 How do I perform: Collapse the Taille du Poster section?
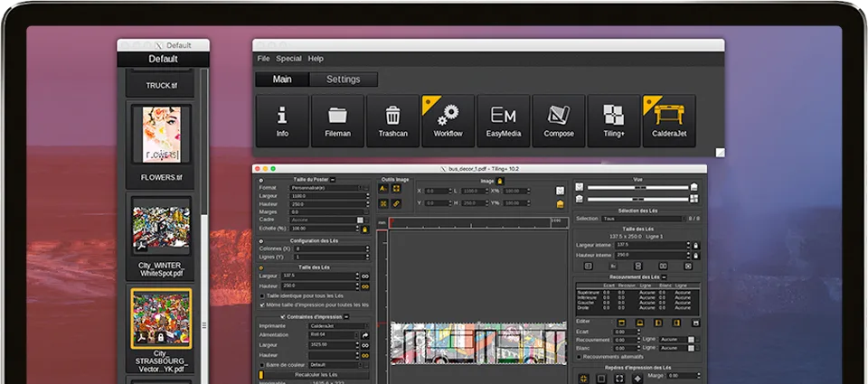click(332, 180)
